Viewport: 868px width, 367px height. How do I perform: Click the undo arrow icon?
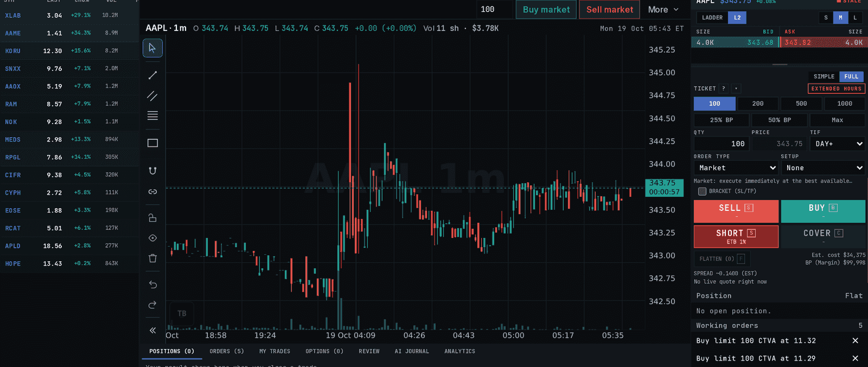click(152, 285)
